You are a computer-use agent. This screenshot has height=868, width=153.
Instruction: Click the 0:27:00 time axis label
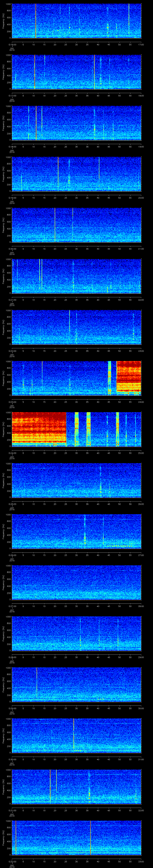coord(12,606)
